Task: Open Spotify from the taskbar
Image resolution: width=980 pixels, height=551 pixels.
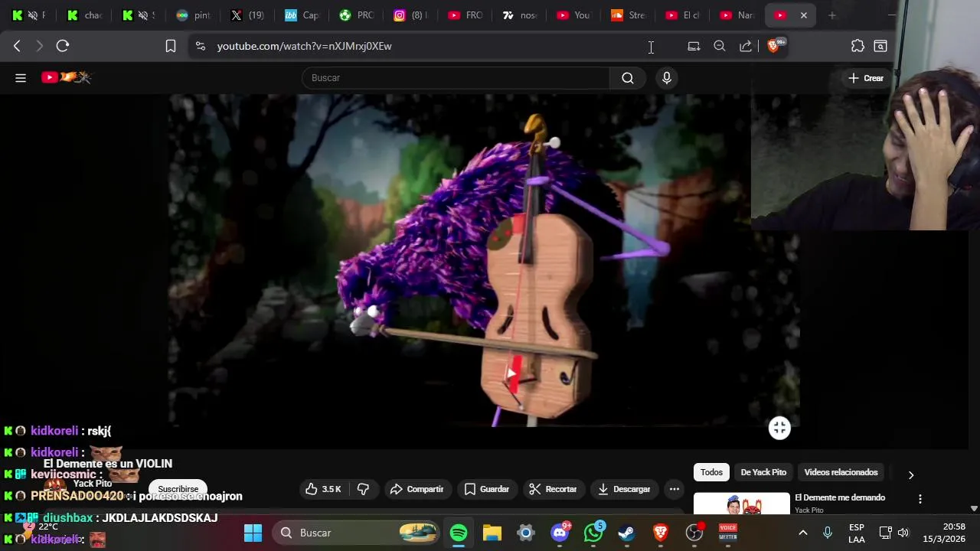Action: coord(459,533)
